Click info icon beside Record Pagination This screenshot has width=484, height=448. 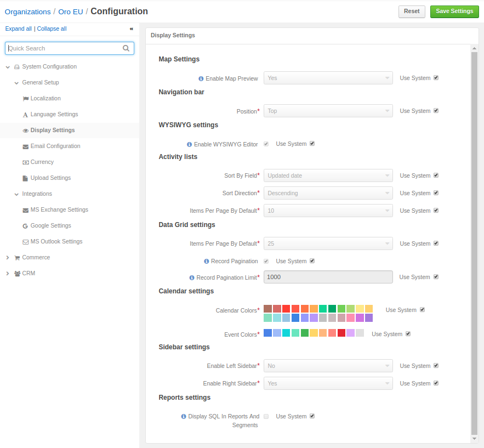pos(207,262)
